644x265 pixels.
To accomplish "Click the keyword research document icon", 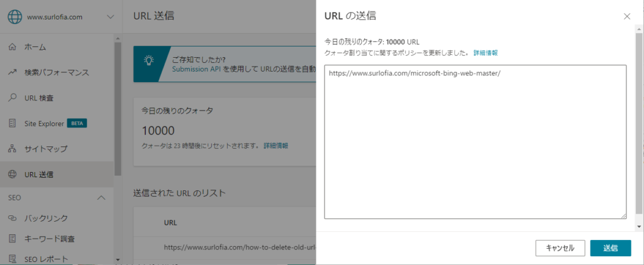I will pyautogui.click(x=13, y=239).
